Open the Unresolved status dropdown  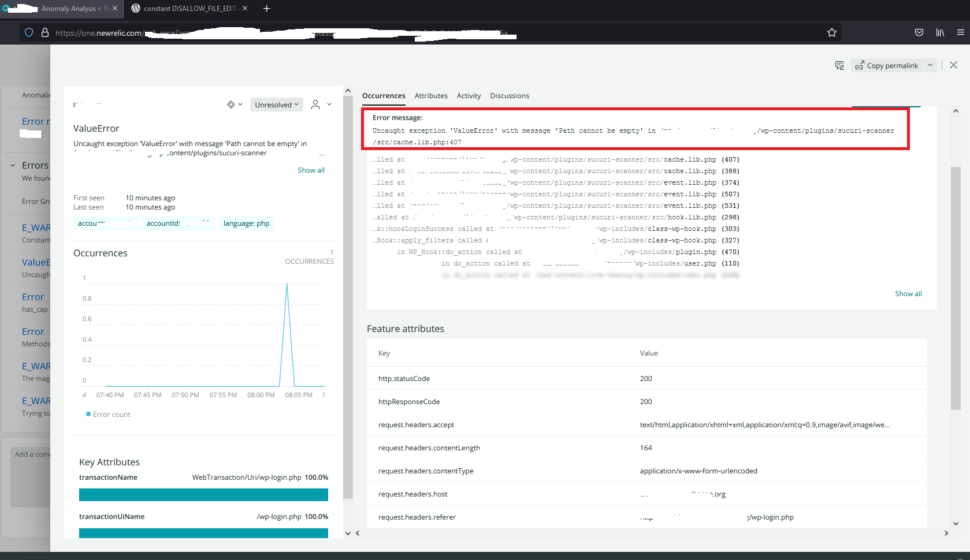[277, 104]
